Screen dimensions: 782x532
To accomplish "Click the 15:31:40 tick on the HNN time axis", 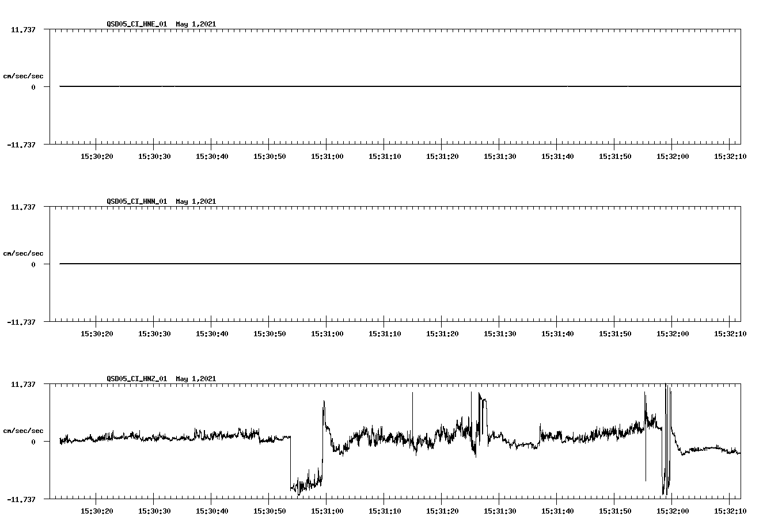I will 555,322.
